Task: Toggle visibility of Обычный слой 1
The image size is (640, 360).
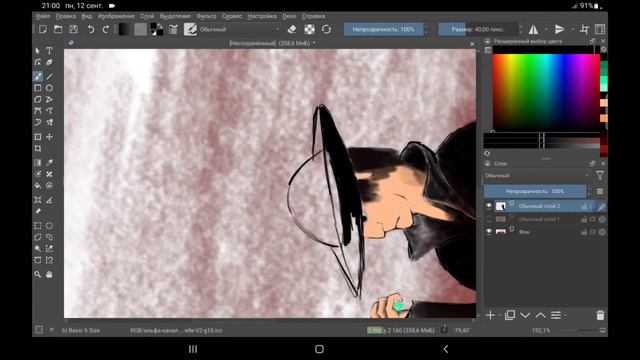Action: point(489,219)
